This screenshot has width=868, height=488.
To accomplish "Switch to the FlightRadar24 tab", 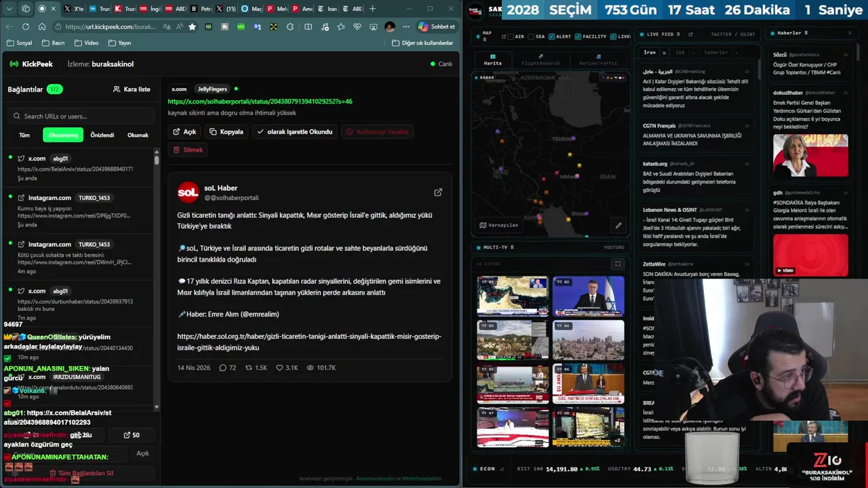I will [540, 60].
